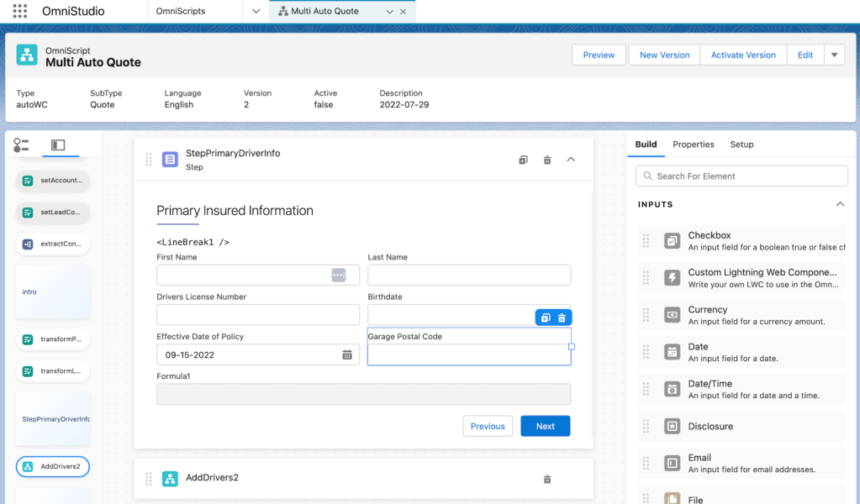Image resolution: width=860 pixels, height=504 pixels.
Task: Select the extractCon element in sidebar
Action: click(53, 244)
